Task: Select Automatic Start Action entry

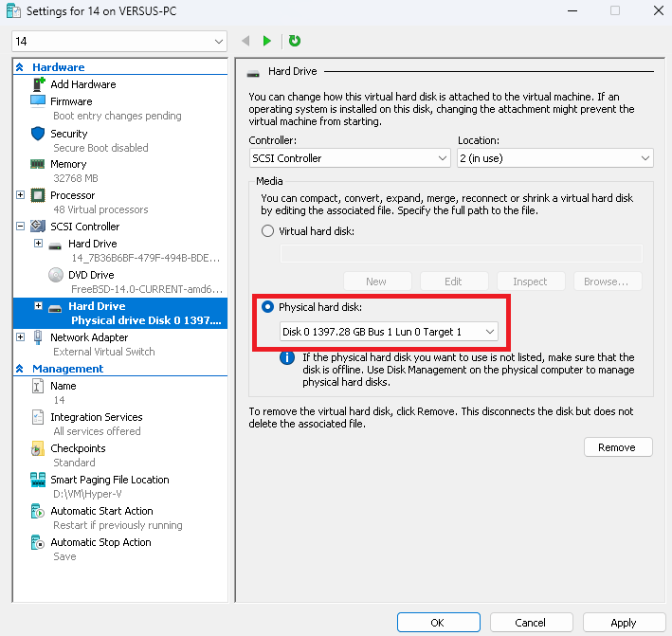Action: (101, 511)
